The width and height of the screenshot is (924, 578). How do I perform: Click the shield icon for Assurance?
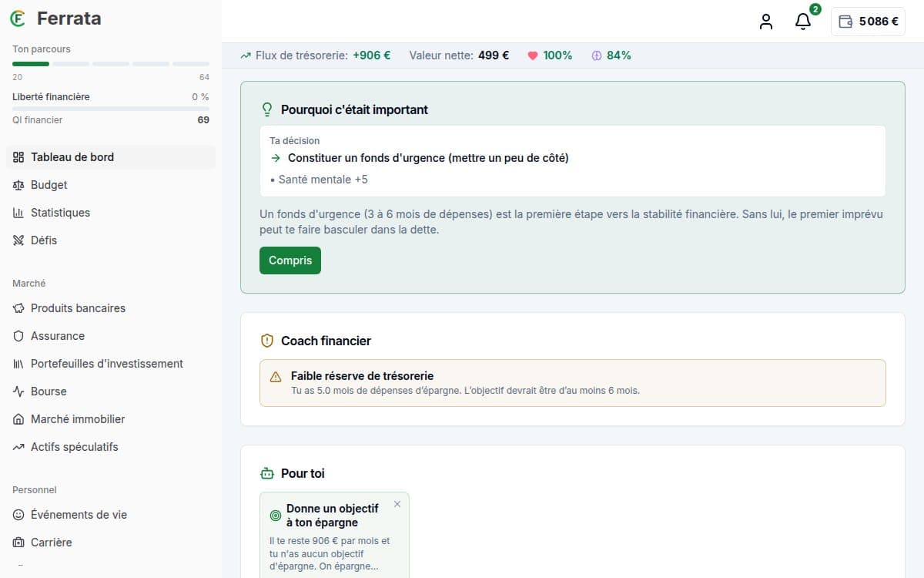pyautogui.click(x=18, y=336)
